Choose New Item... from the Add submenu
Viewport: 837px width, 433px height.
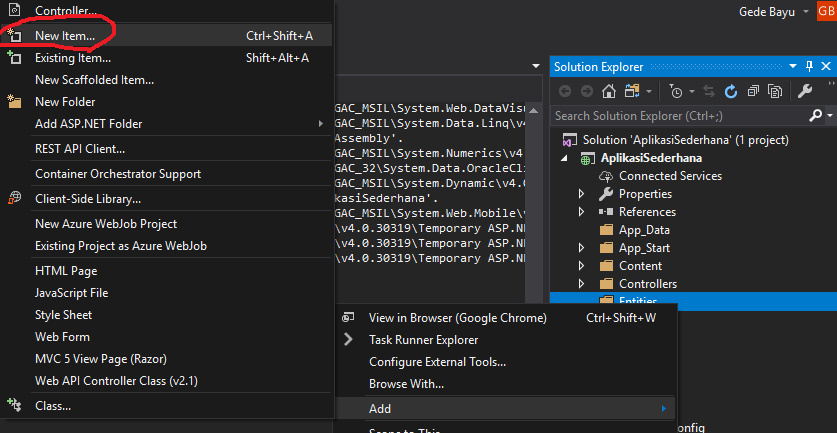tap(65, 36)
